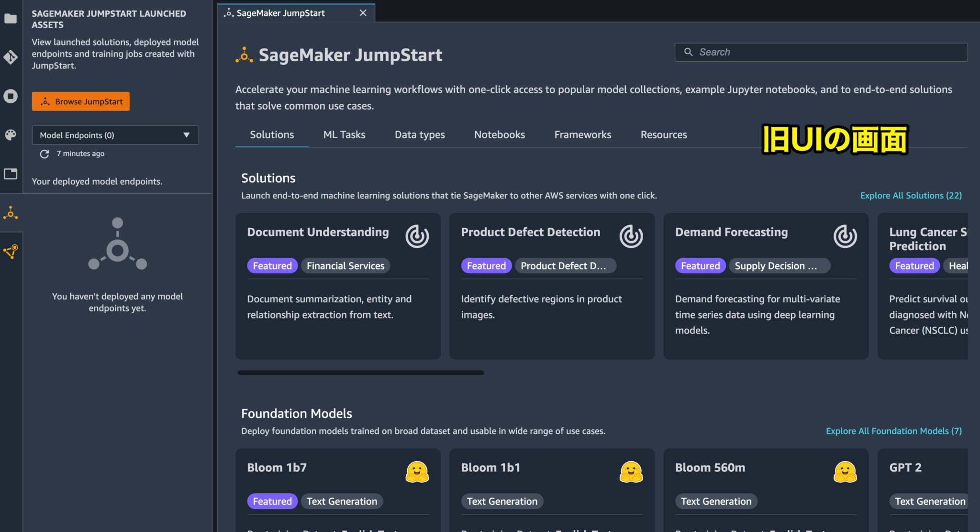The height and width of the screenshot is (532, 980).
Task: Select the Financial Services tag
Action: 345,266
